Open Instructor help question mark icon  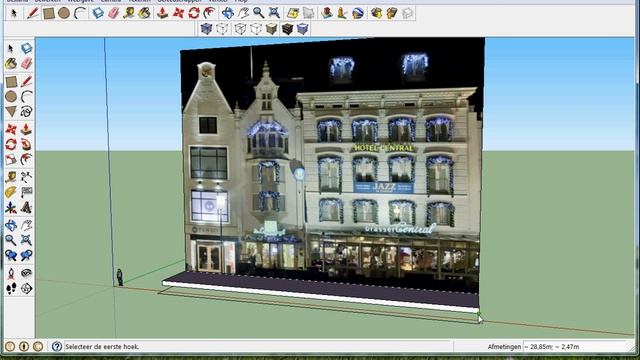point(57,347)
